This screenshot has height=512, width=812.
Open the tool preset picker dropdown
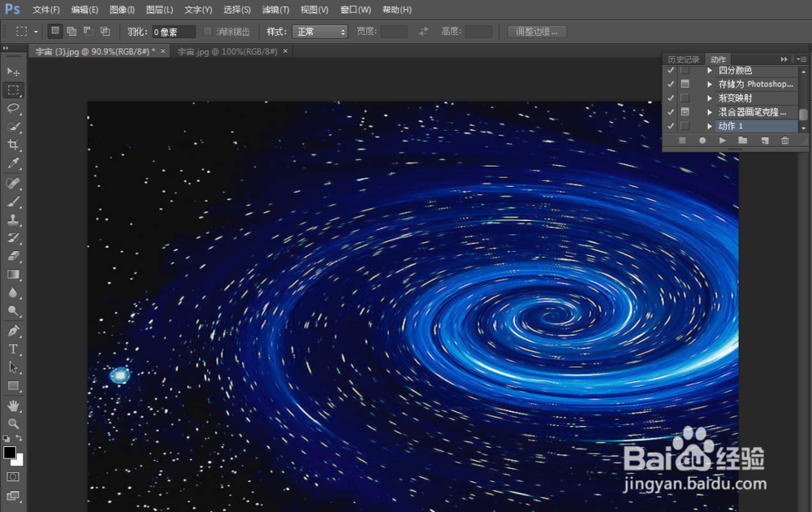coord(36,32)
